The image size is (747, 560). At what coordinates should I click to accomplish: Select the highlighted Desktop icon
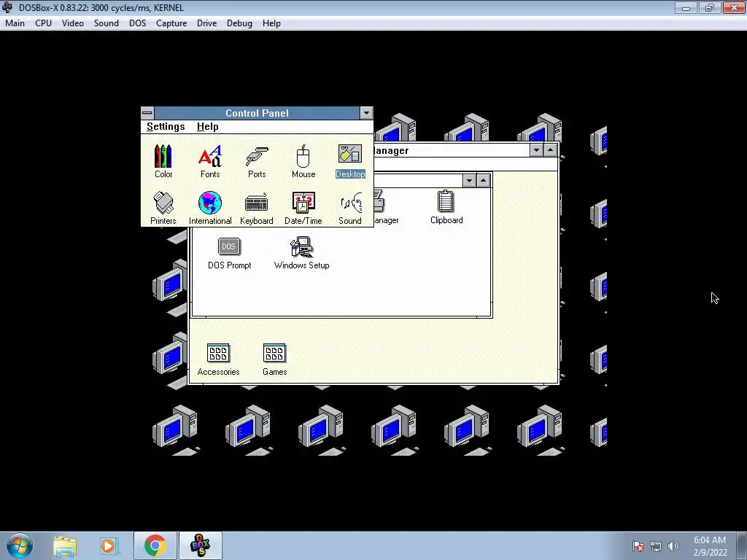pyautogui.click(x=350, y=161)
